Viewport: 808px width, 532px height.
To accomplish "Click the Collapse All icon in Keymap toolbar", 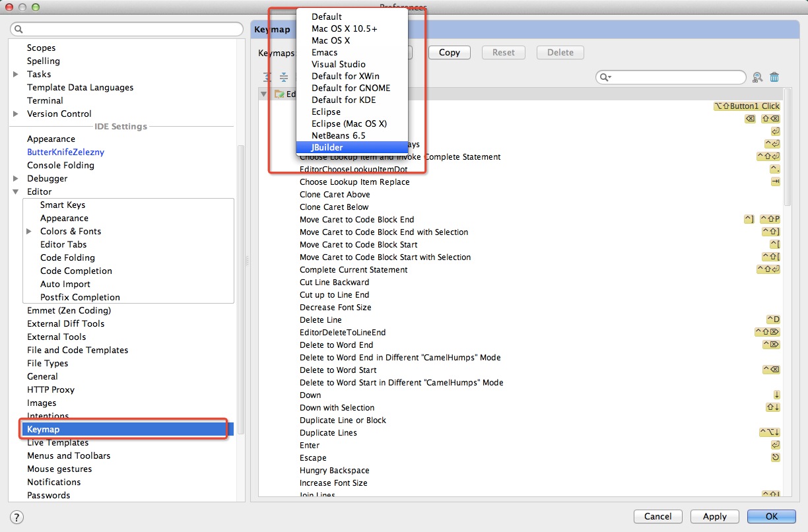I will click(x=283, y=77).
